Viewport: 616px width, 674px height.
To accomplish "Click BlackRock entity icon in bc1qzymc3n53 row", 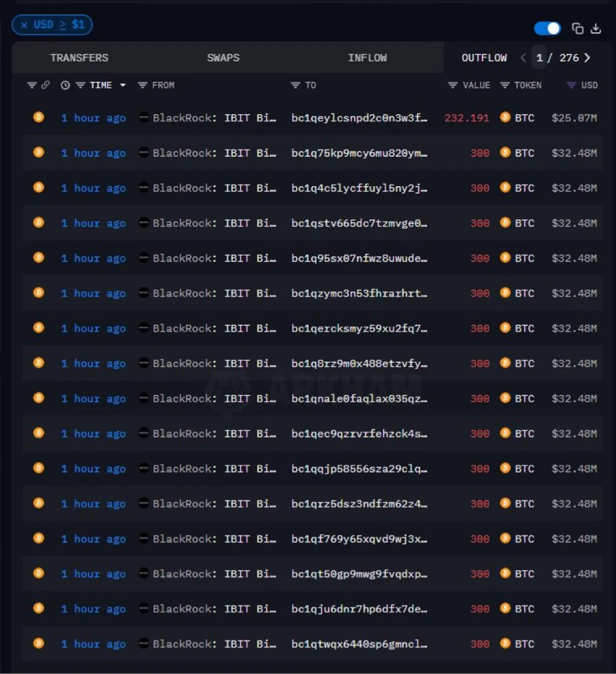I will pos(144,293).
